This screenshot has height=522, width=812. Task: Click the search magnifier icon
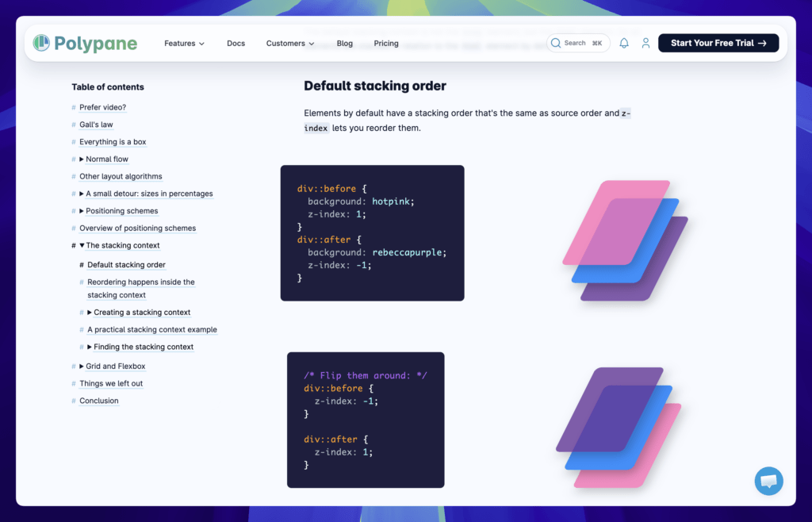point(556,43)
